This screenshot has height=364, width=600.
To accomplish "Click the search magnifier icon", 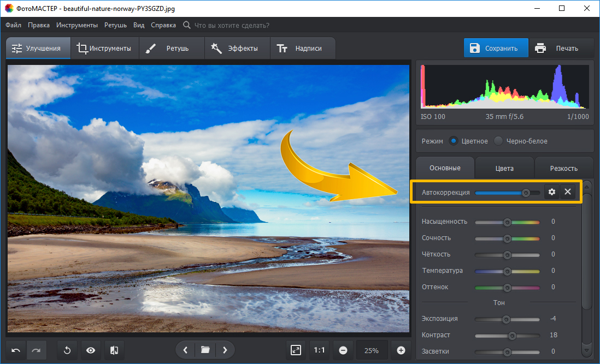I will click(186, 25).
